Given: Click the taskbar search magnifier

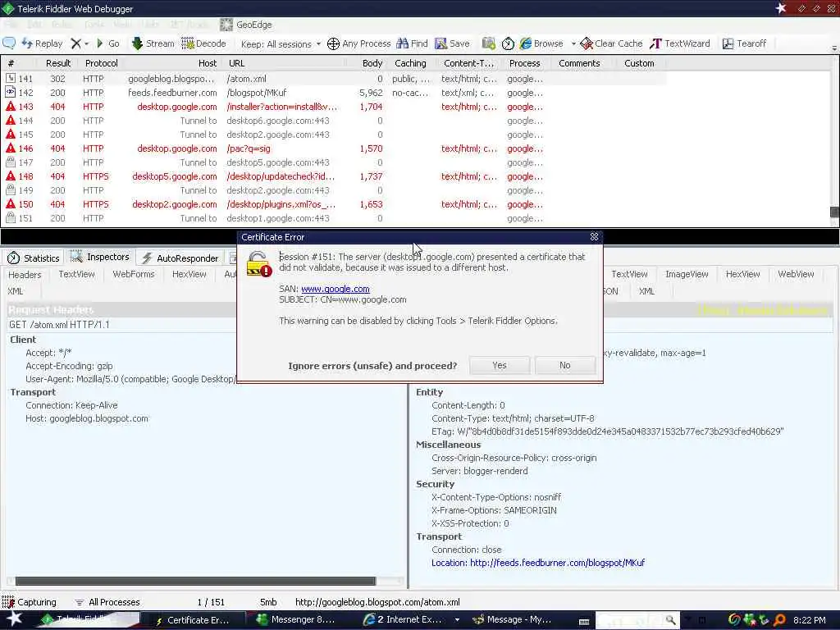Looking at the screenshot, I should [x=670, y=620].
